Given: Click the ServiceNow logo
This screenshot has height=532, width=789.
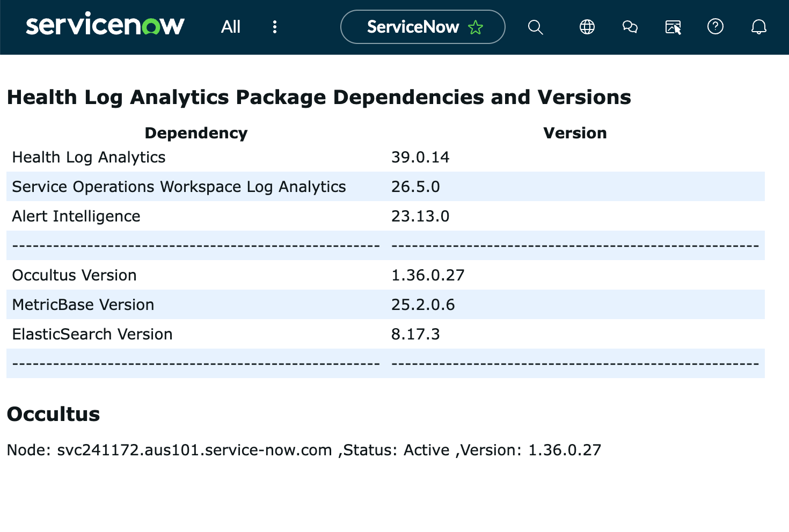Looking at the screenshot, I should (x=105, y=25).
